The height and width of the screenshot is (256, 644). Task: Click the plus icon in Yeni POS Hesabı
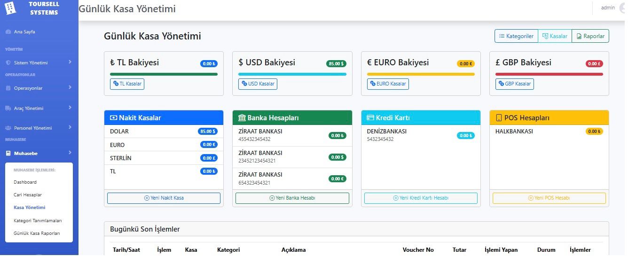531,198
